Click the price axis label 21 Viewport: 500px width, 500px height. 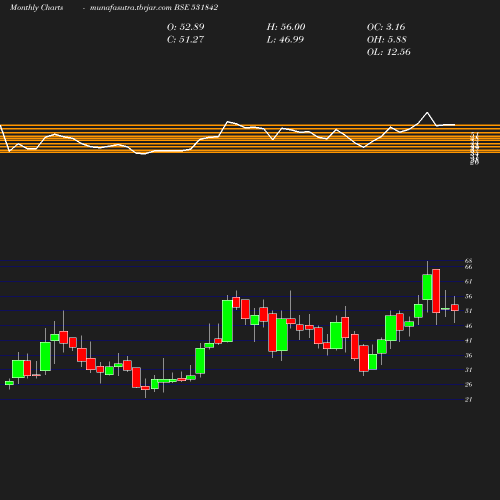coord(468,399)
